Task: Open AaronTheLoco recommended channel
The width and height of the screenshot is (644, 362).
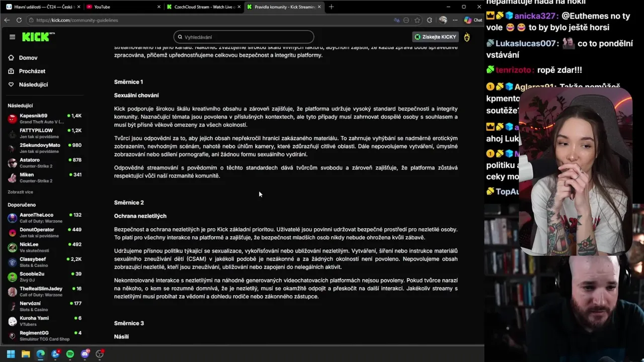Action: 44,218
